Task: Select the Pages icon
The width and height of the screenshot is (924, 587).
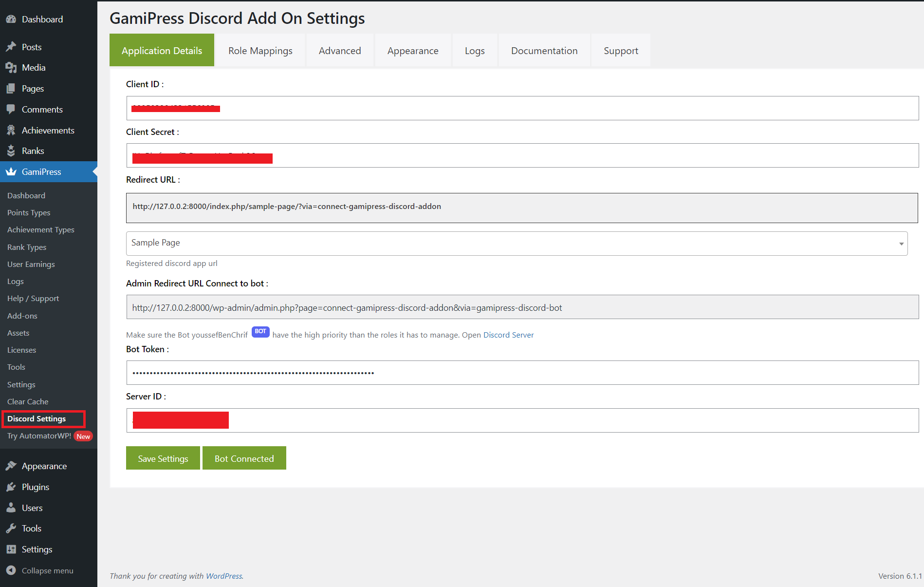Action: tap(12, 88)
